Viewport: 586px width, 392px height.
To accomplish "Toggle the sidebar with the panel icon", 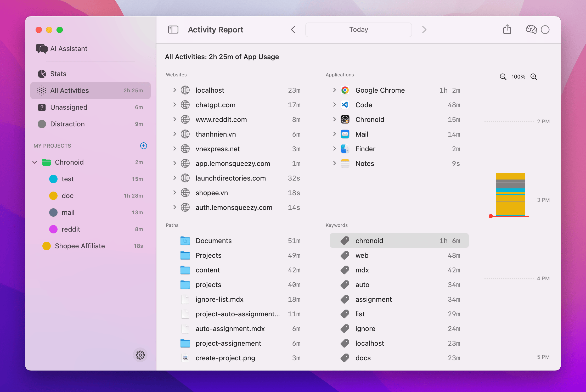I will [x=173, y=30].
